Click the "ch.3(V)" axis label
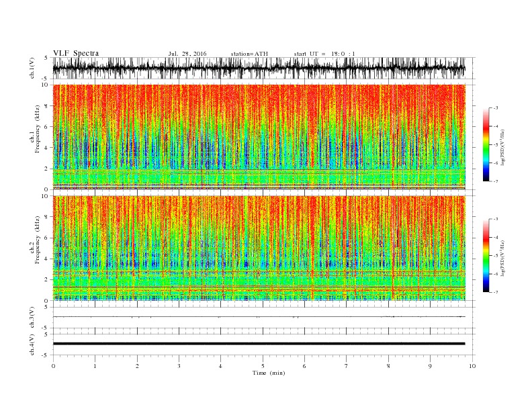 pos(32,317)
